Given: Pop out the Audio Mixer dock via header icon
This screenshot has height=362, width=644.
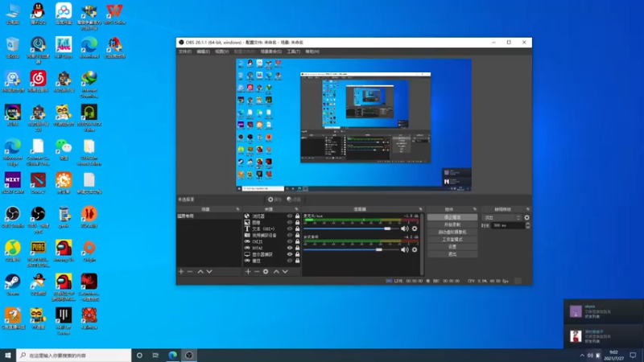Looking at the screenshot, I should [420, 209].
